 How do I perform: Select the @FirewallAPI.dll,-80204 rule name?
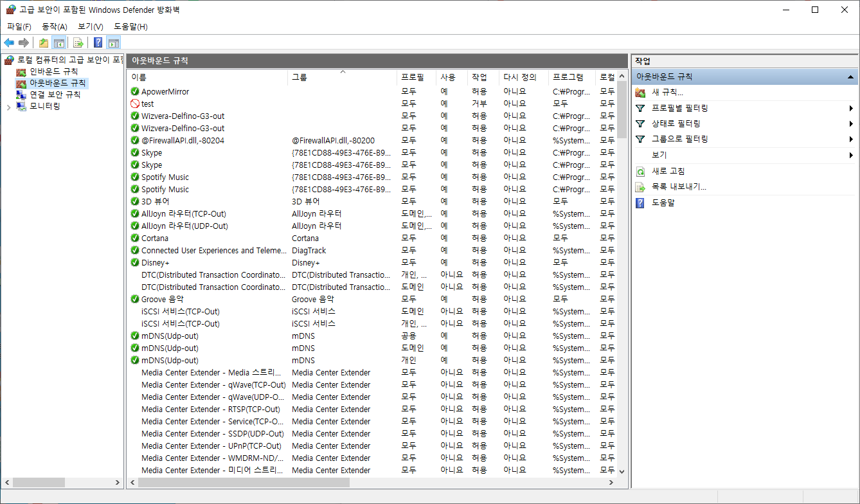coord(183,140)
